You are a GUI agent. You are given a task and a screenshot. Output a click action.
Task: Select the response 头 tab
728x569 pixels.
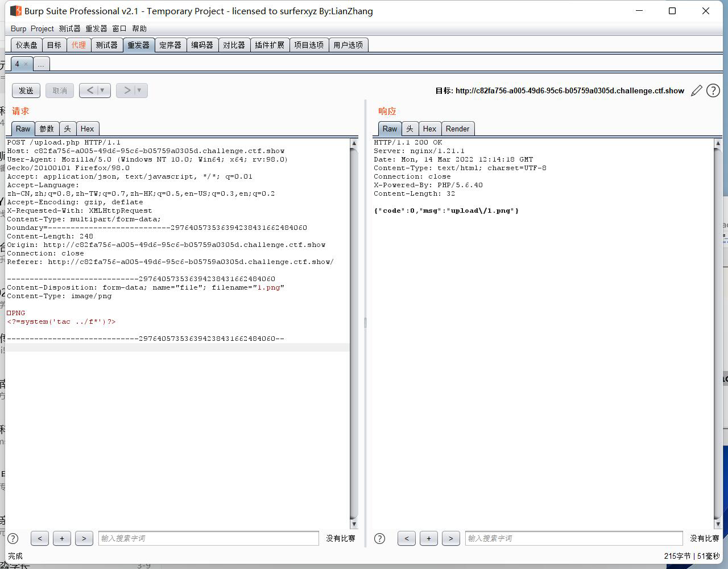click(x=409, y=129)
